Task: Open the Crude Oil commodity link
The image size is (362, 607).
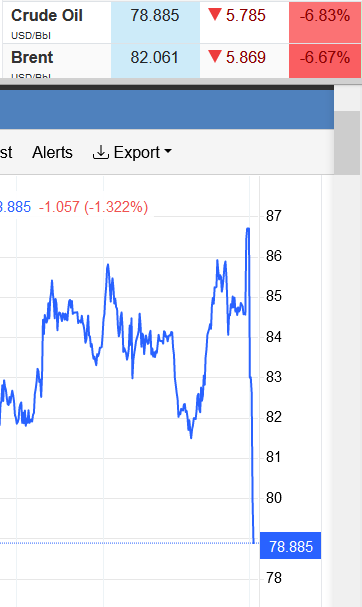Action: point(47,15)
